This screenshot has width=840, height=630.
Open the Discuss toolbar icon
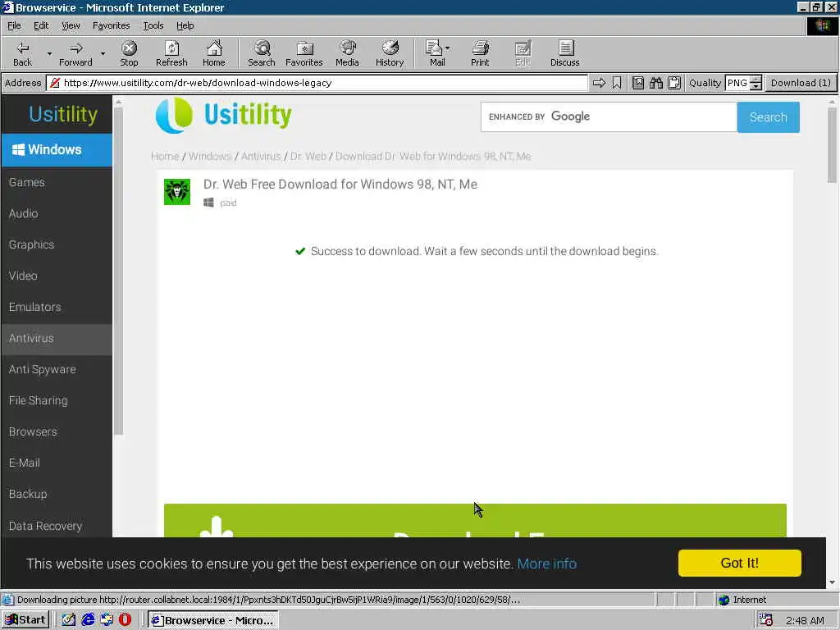(564, 53)
